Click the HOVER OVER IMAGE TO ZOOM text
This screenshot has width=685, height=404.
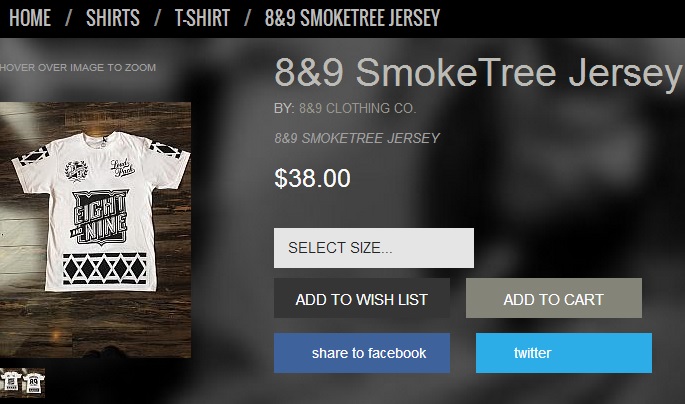[x=78, y=68]
